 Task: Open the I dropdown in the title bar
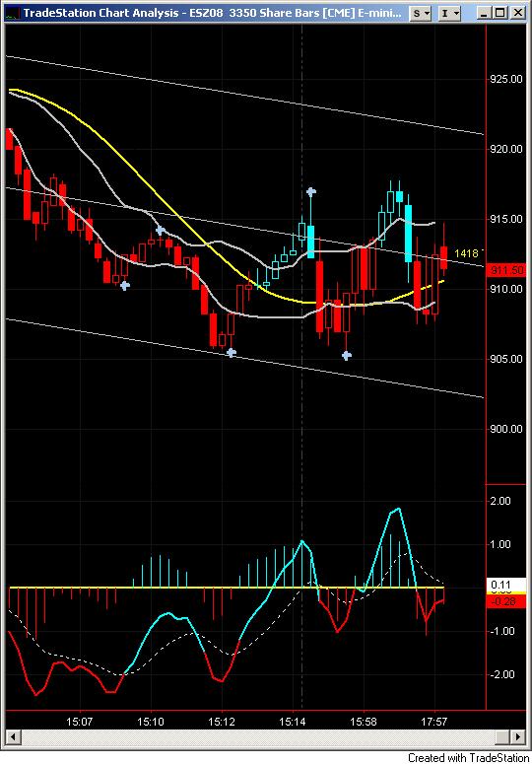449,13
